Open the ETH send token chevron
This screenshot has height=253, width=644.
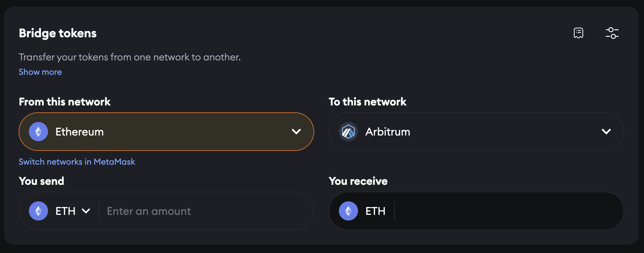pos(86,211)
